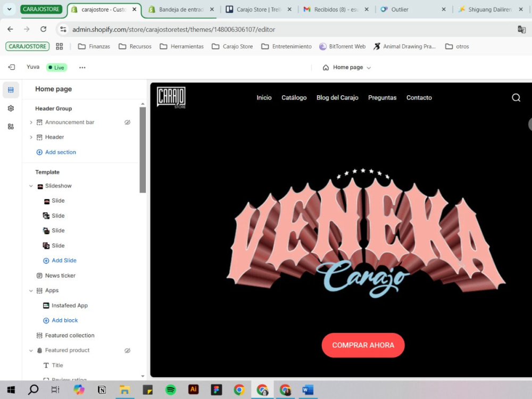Click the Carajo Store logo in preview

[x=171, y=98]
